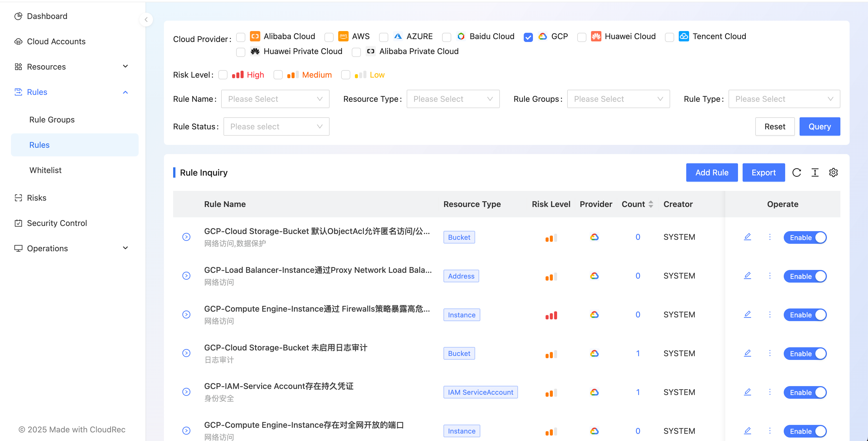
Task: Click Bucket tag in ObjectAcl rule row
Action: click(x=459, y=237)
